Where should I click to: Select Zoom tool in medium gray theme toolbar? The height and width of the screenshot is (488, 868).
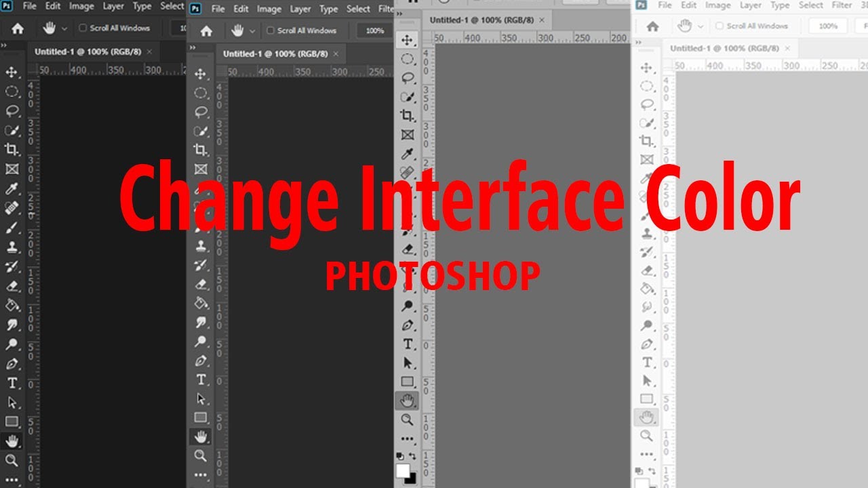tap(407, 420)
